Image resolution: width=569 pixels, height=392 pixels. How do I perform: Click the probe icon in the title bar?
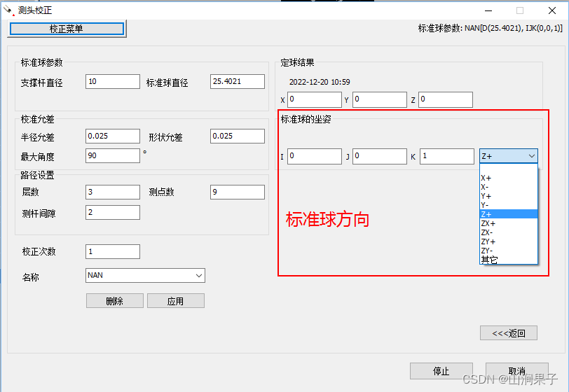click(x=9, y=10)
